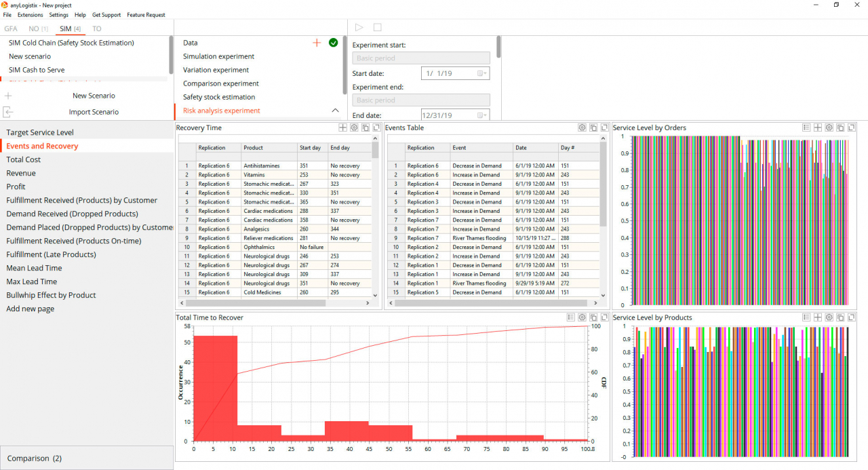
Task: Collapse the Risk analysis experiment section
Action: [x=334, y=111]
